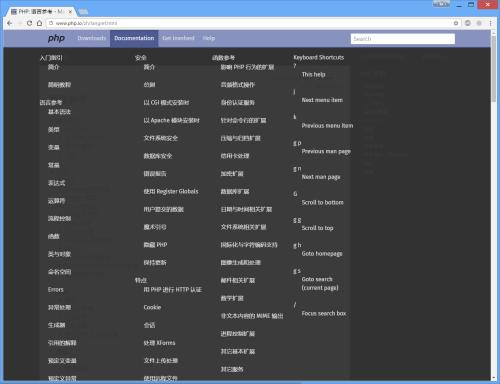Click the Keyboard Shortcuts heading
500x384 pixels.
tap(319, 57)
